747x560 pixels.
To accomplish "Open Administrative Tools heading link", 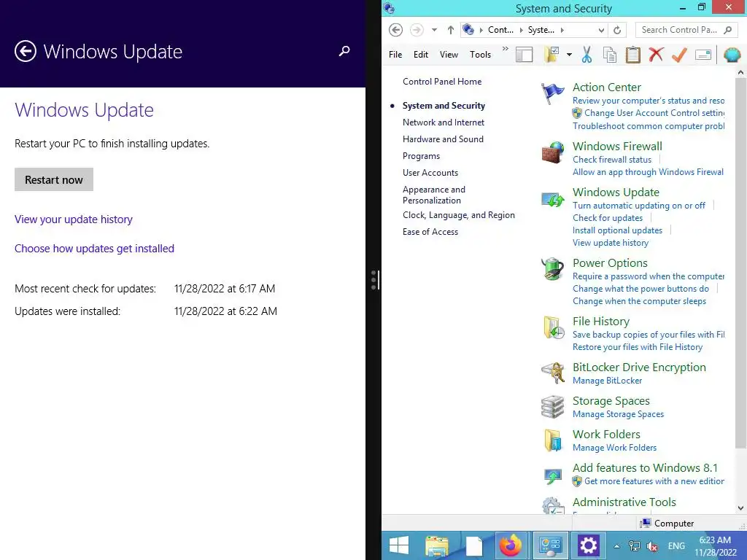I will 624,502.
